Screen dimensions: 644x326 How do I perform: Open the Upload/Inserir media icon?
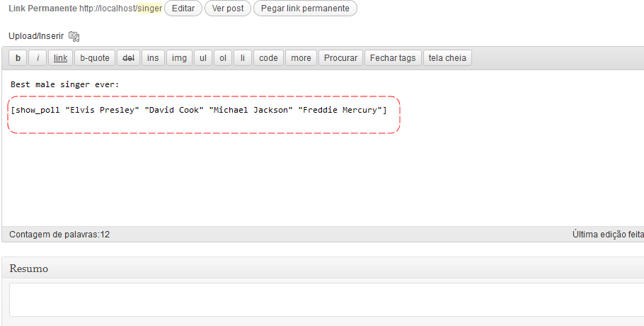74,36
